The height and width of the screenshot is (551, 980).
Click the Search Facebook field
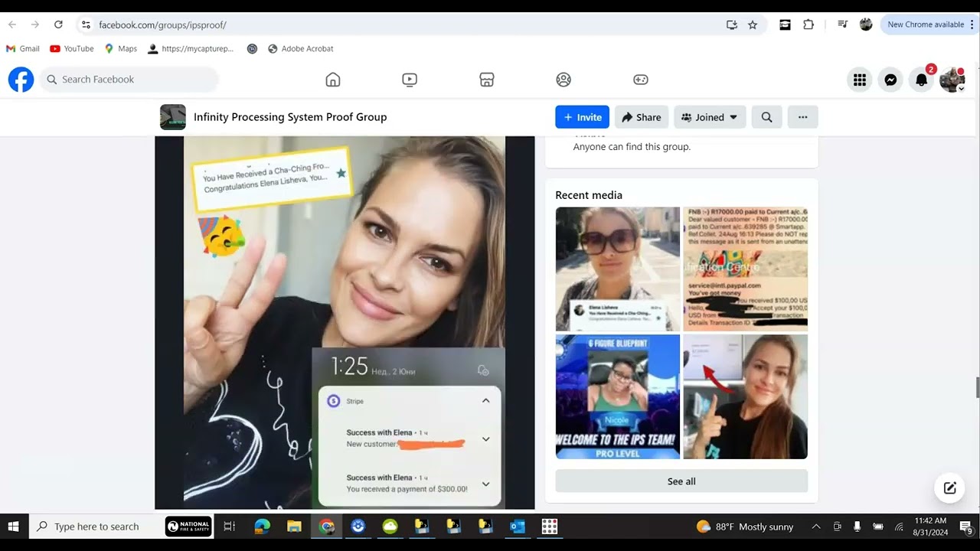coord(129,80)
